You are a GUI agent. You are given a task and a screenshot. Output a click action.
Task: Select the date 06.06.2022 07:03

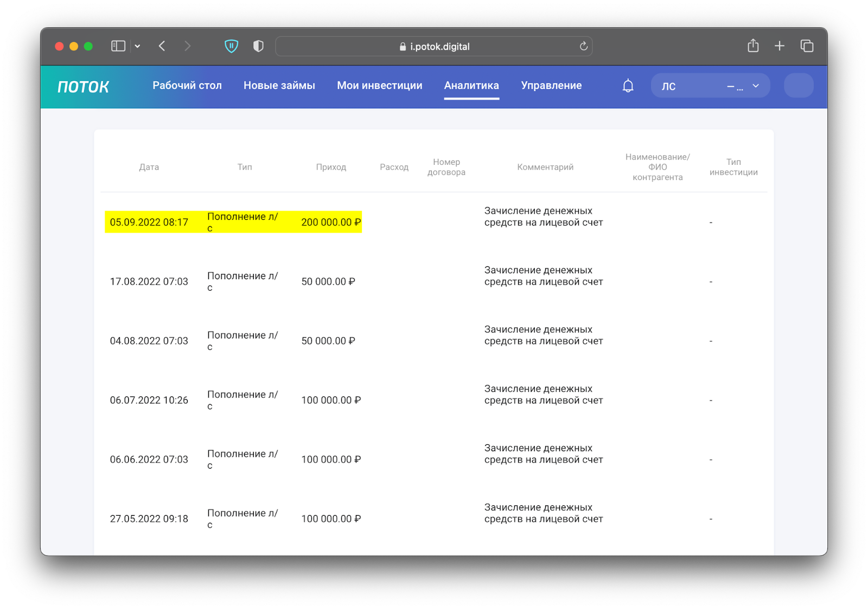pos(149,459)
